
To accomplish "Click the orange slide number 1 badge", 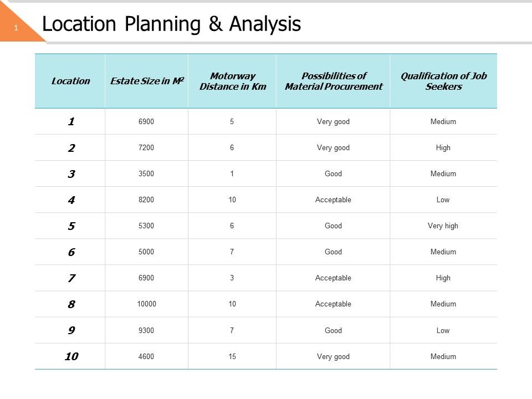I will [x=17, y=28].
